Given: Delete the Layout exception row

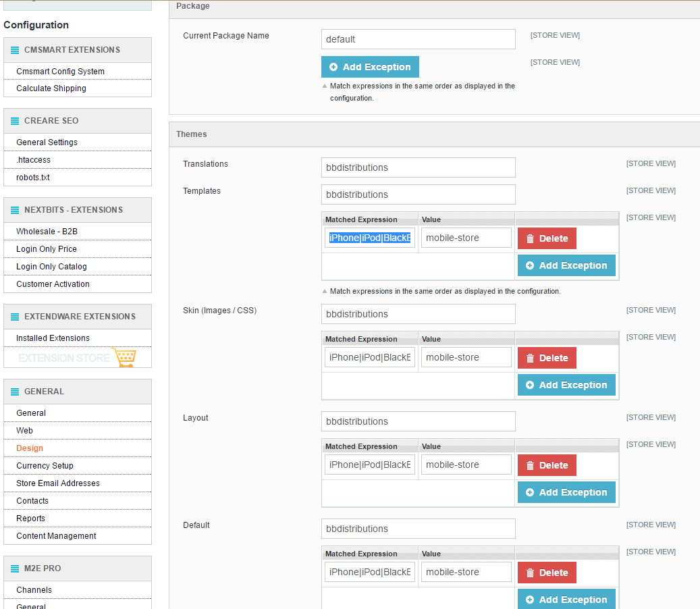Looking at the screenshot, I should tap(547, 465).
